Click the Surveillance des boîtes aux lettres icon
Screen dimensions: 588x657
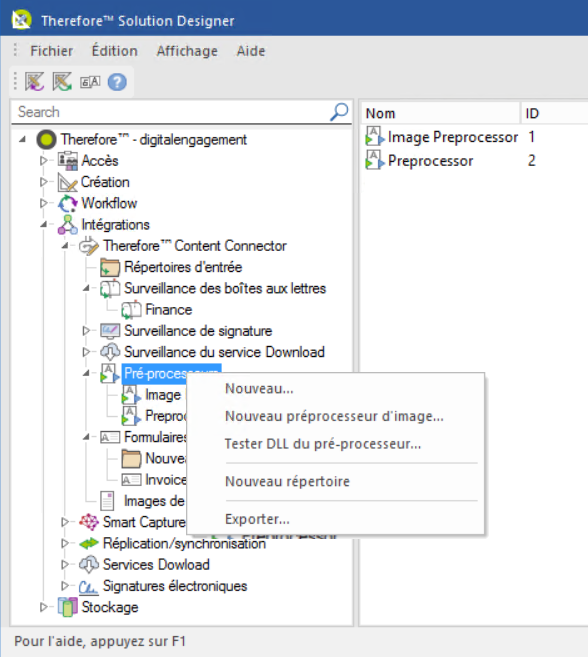click(110, 289)
